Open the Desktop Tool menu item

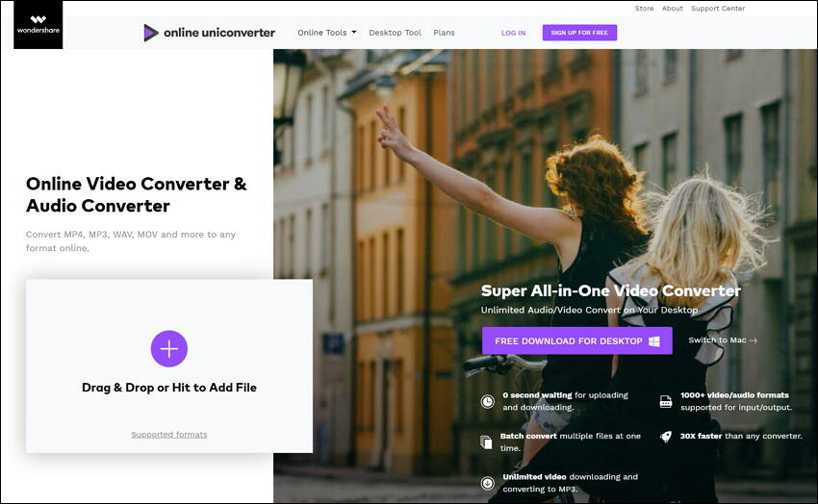click(395, 33)
